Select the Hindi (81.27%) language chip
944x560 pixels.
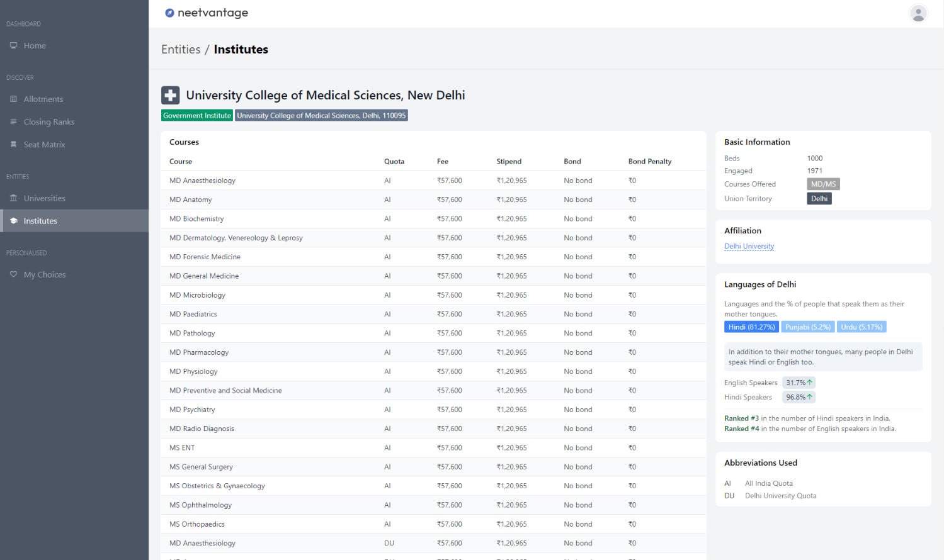751,327
